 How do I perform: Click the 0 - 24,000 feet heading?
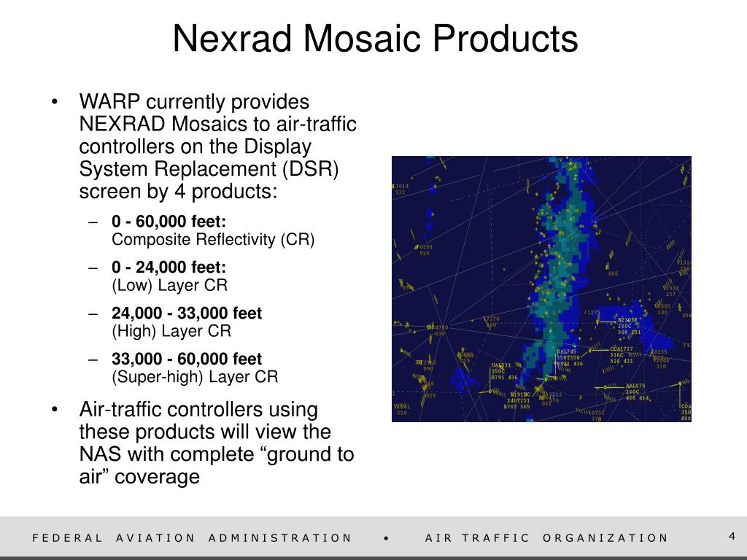(169, 267)
